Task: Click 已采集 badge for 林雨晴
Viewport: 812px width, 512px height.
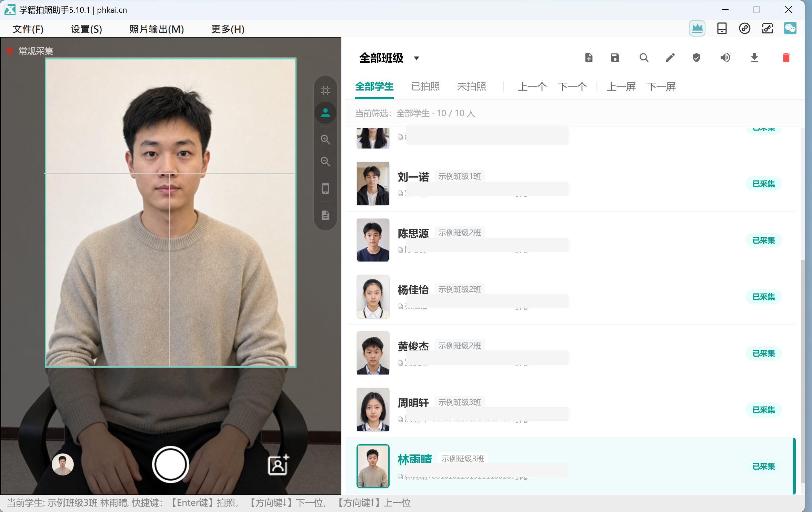Action: [x=764, y=467]
